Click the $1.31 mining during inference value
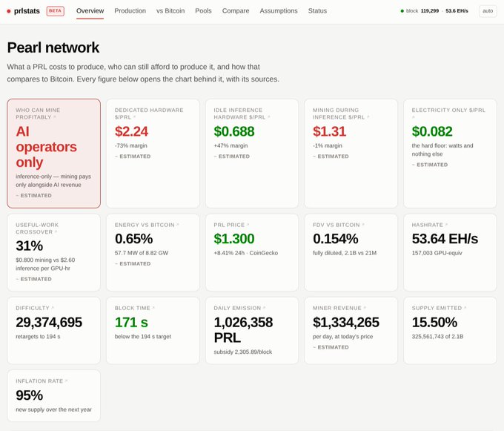This screenshot has width=504, height=431. (330, 131)
